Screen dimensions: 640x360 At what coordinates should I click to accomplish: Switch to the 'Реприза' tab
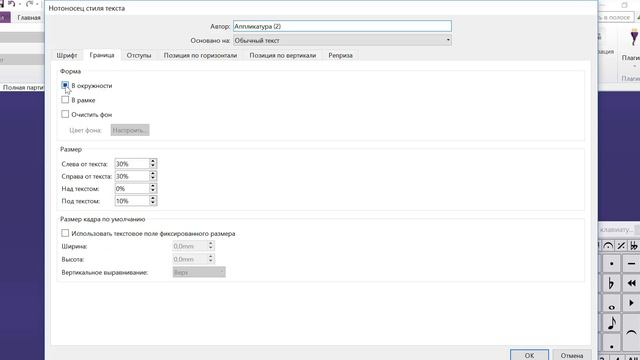pyautogui.click(x=340, y=55)
